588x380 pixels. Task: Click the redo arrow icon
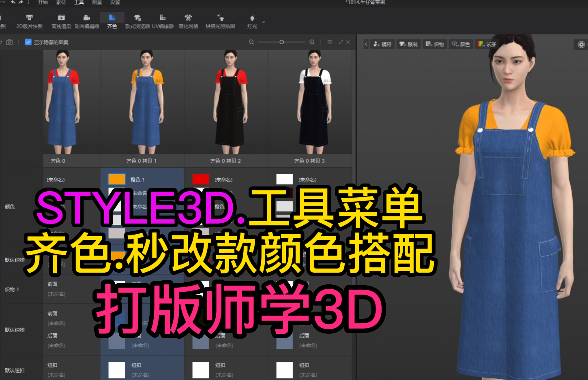[21, 2]
